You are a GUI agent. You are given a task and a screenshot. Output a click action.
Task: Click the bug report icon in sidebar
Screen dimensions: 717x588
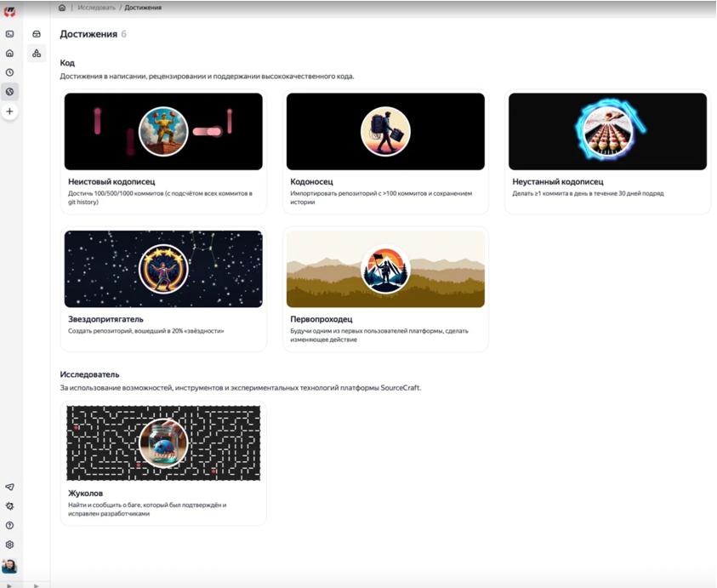tap(9, 506)
